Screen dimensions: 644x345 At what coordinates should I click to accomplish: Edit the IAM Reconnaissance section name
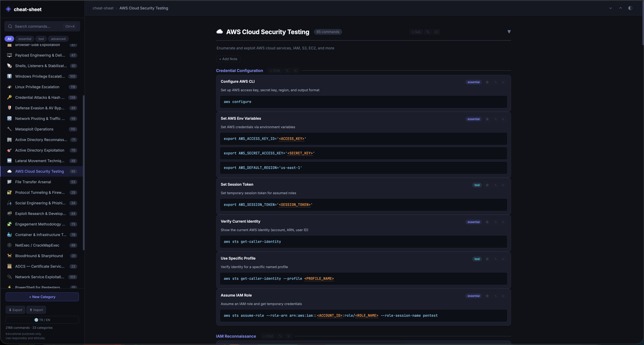280,336
